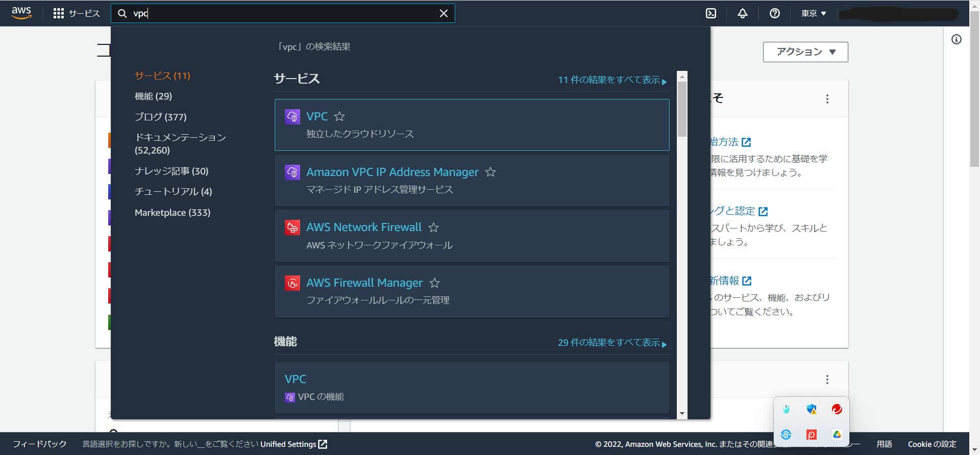Open the Unified Settings link
Image resolution: width=980 pixels, height=455 pixels.
click(294, 444)
